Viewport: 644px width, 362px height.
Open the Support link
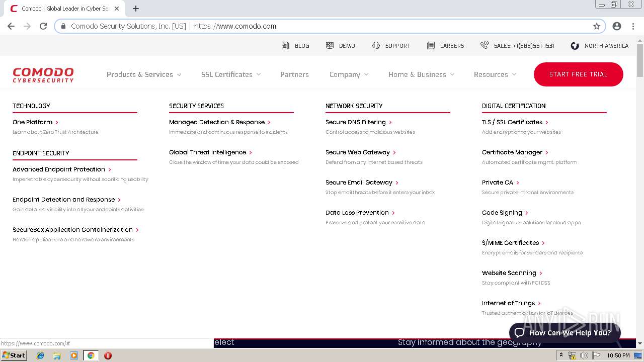pyautogui.click(x=398, y=46)
